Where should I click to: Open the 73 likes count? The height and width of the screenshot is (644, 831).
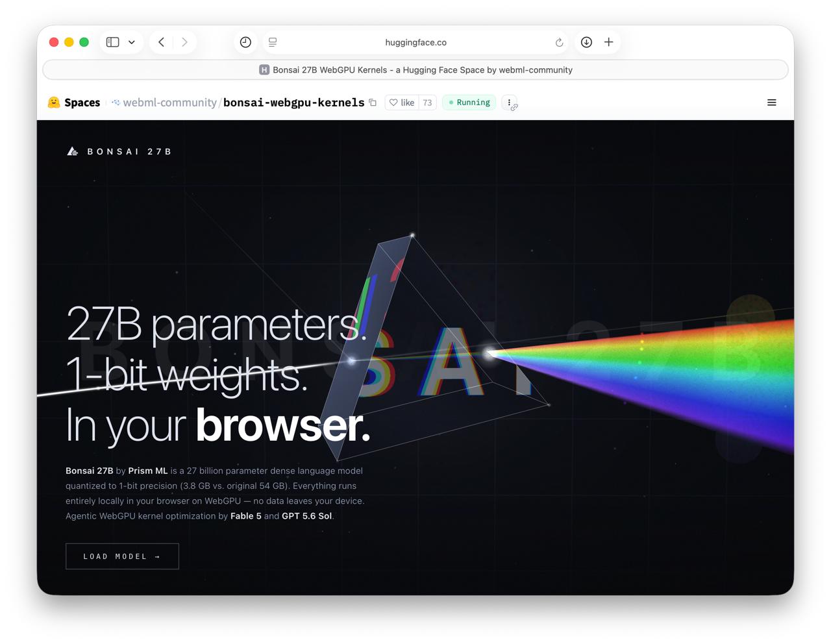[427, 103]
